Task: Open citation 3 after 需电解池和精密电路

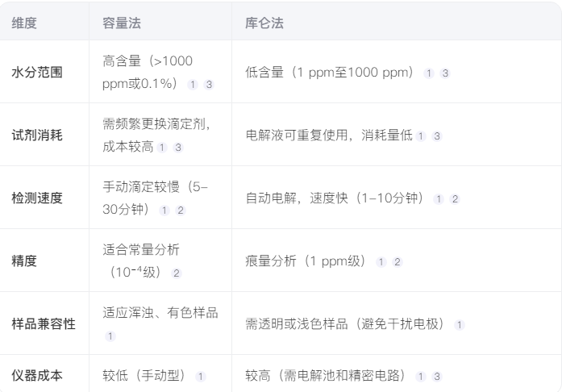Action: (437, 377)
